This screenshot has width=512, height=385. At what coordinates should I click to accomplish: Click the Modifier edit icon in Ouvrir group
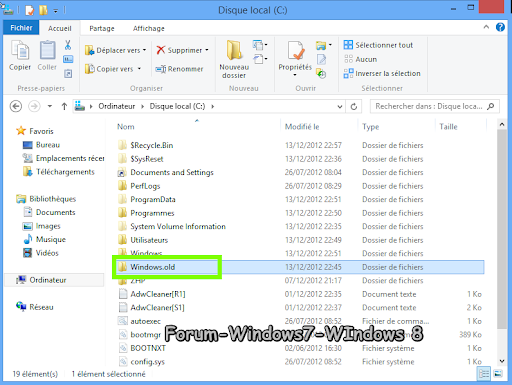pos(321,60)
